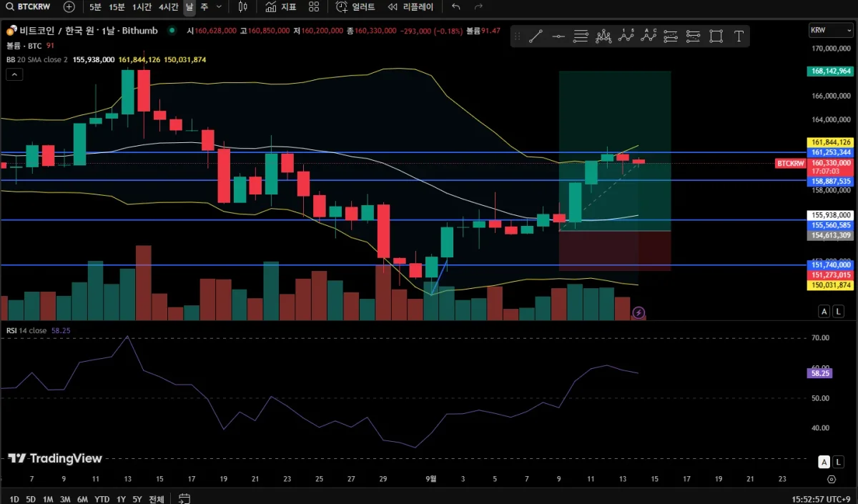858x504 pixels.
Task: Toggle the go-to-date calendar icon
Action: tap(184, 499)
